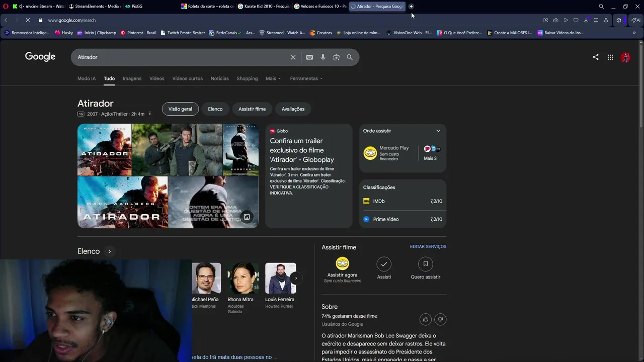
Task: Expand the Elenco section arrow
Action: point(109,251)
